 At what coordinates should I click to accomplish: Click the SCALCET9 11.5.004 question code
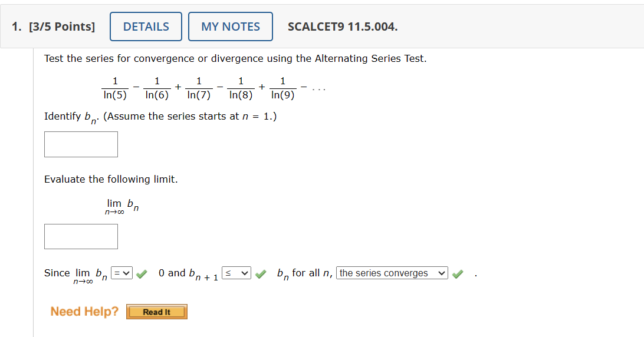[343, 27]
